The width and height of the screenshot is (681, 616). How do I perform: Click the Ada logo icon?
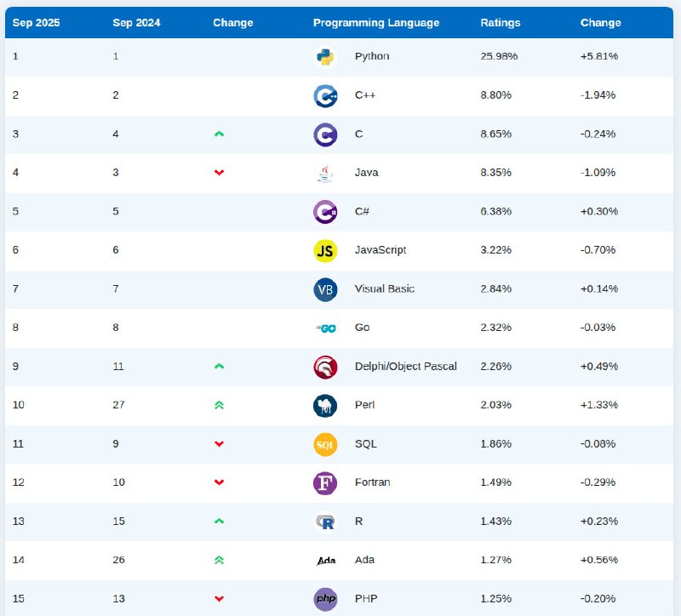(326, 561)
